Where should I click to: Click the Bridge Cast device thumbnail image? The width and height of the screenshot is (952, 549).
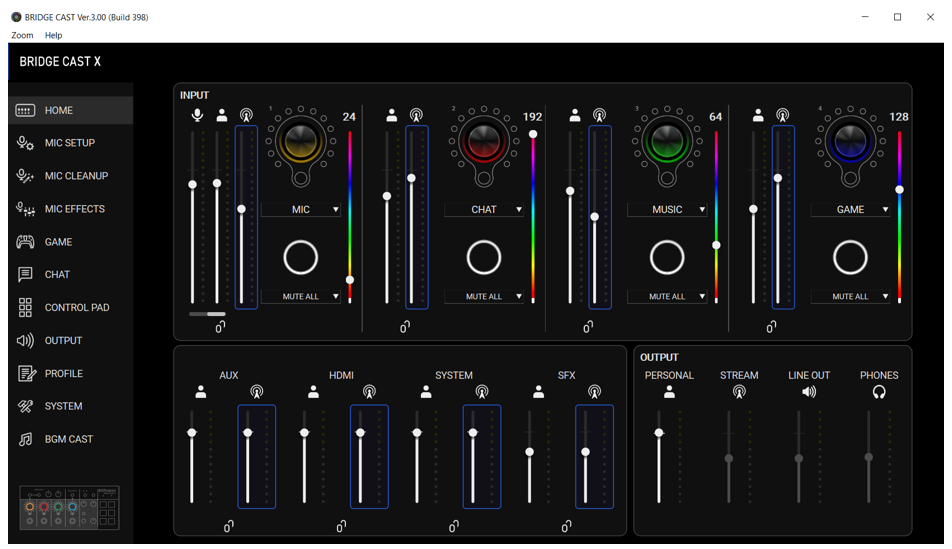69,508
